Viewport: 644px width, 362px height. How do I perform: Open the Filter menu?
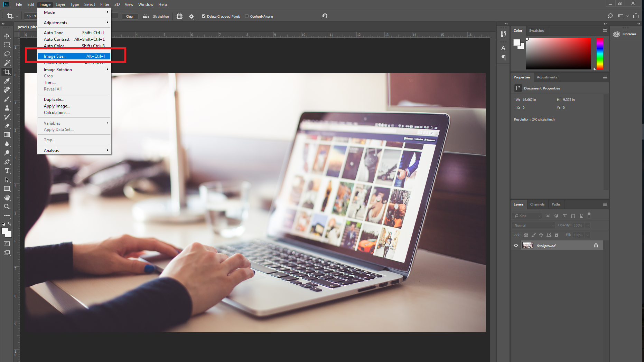pyautogui.click(x=105, y=4)
